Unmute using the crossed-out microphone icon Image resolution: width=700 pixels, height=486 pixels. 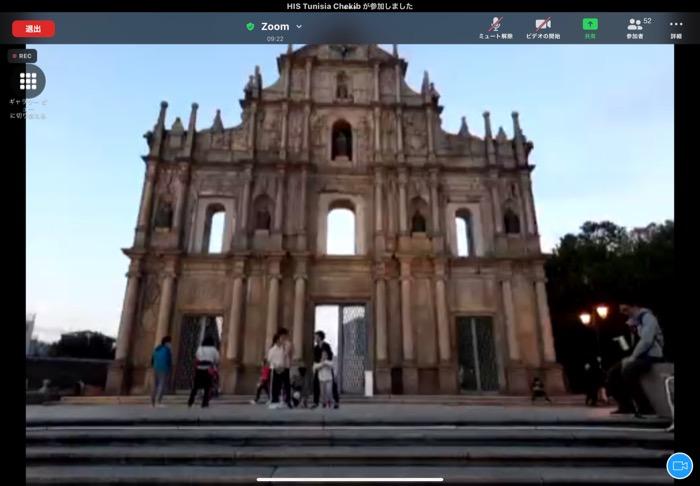(495, 23)
